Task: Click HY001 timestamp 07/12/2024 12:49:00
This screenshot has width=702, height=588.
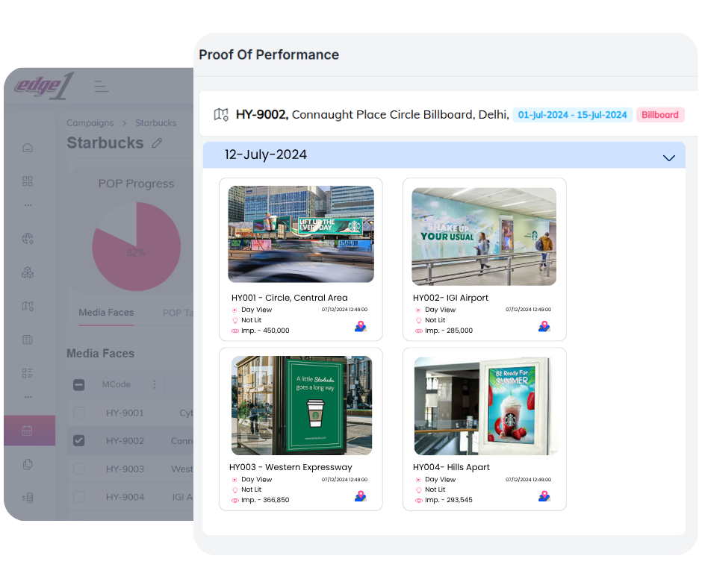Action: pyautogui.click(x=344, y=310)
